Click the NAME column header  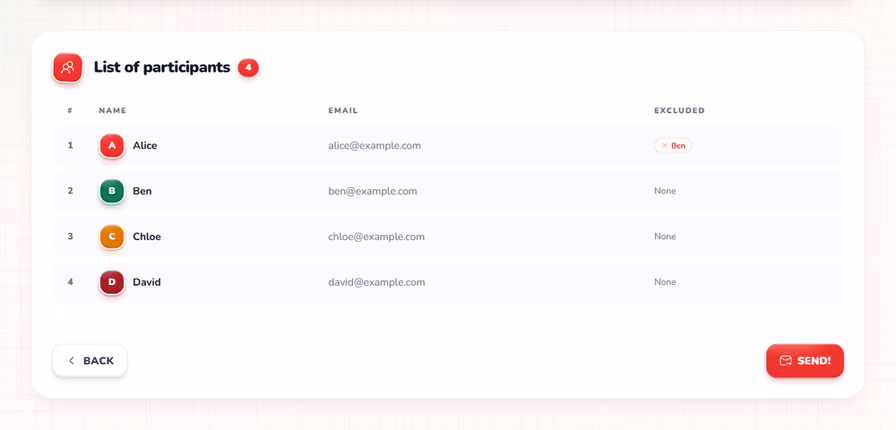[113, 110]
